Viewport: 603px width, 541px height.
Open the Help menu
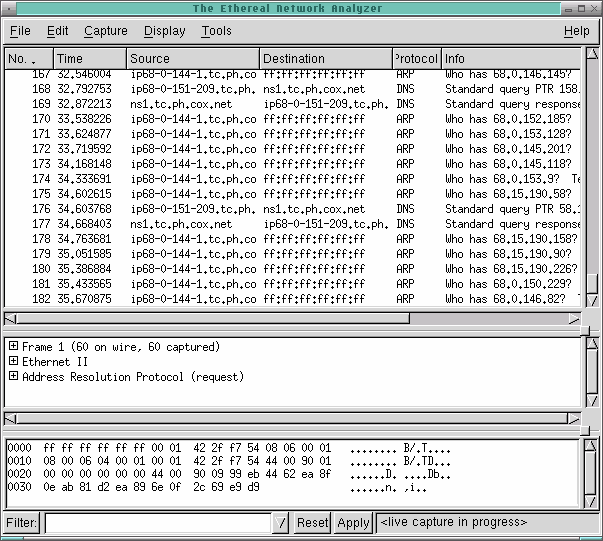point(576,31)
